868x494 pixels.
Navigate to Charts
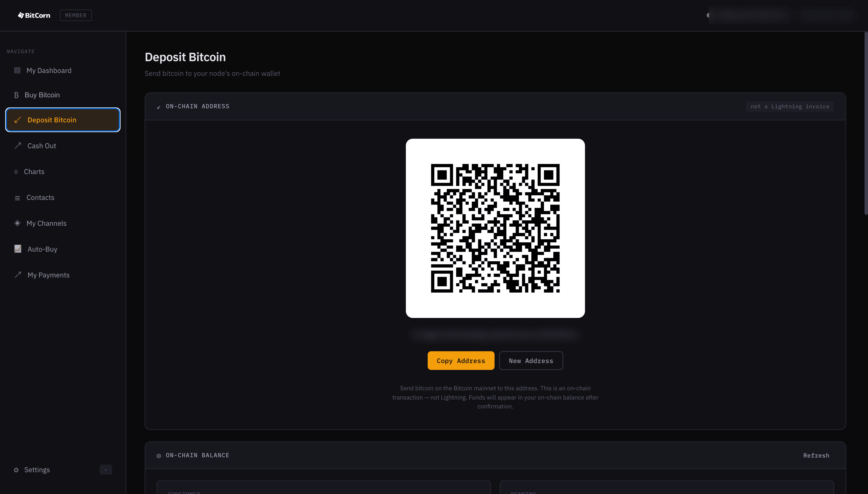[63, 172]
